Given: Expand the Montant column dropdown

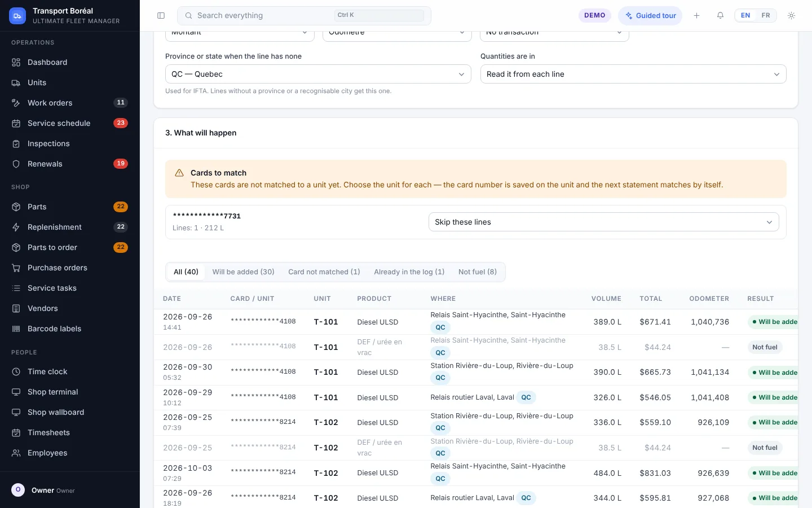Looking at the screenshot, I should tap(240, 35).
